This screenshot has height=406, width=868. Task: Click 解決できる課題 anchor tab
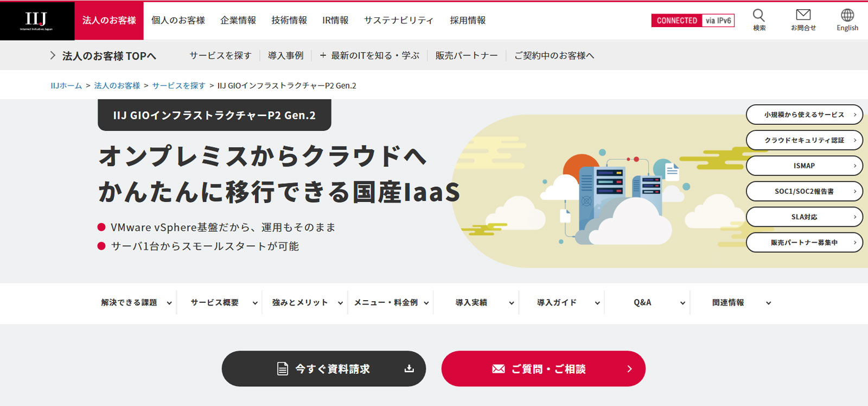129,302
